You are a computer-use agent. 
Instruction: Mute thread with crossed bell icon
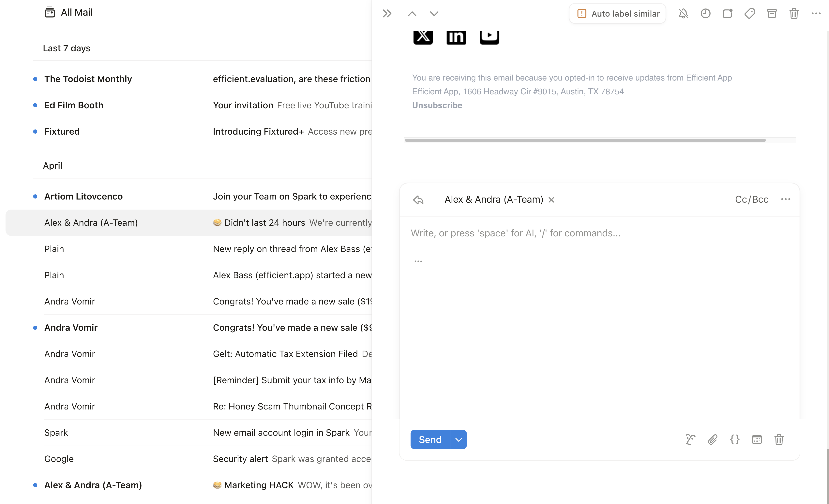[x=683, y=13]
